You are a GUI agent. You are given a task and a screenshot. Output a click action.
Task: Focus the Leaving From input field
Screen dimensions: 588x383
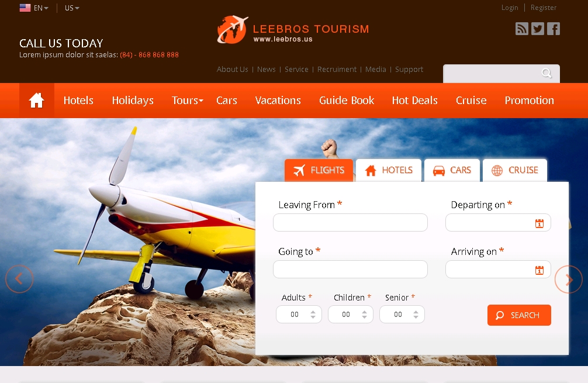350,223
